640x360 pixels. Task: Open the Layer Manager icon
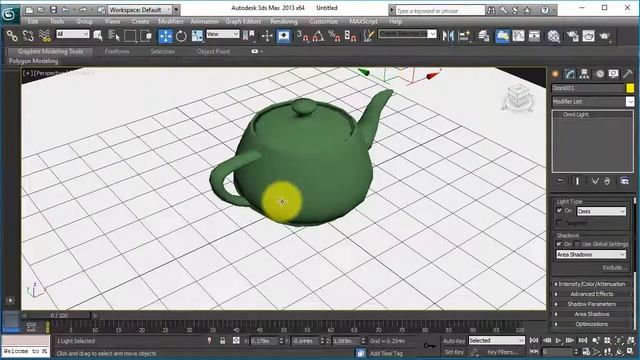click(x=484, y=36)
